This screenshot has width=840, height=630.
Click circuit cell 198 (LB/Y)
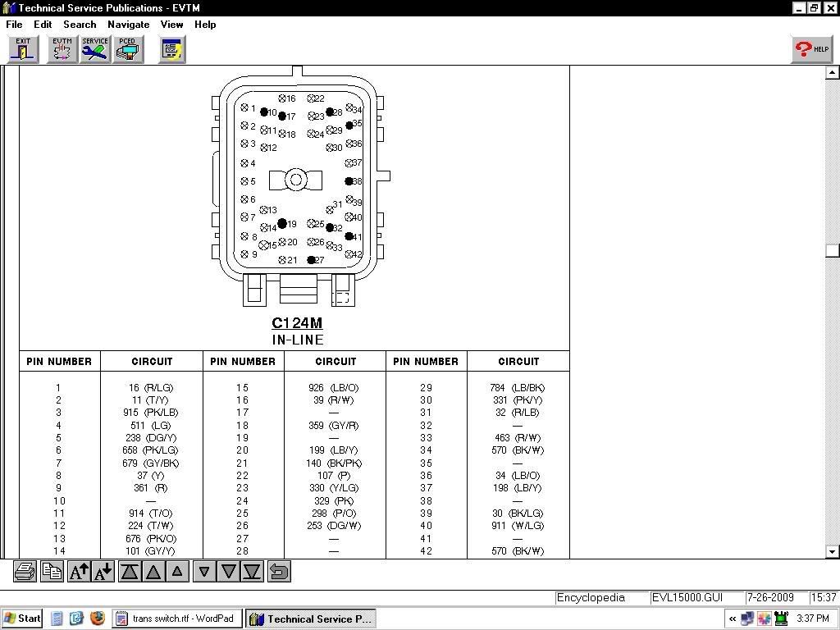pos(518,488)
